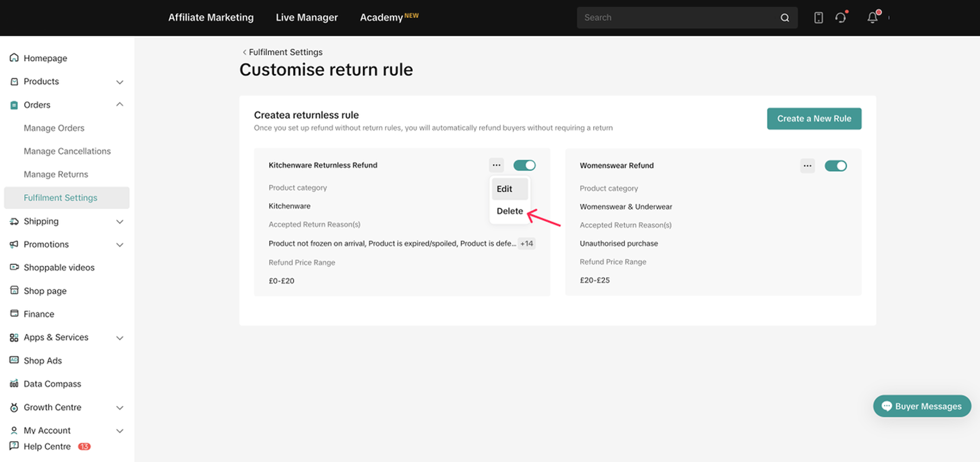
Task: Disable the Kitchenware Returnless Refund toggle
Action: click(x=524, y=165)
